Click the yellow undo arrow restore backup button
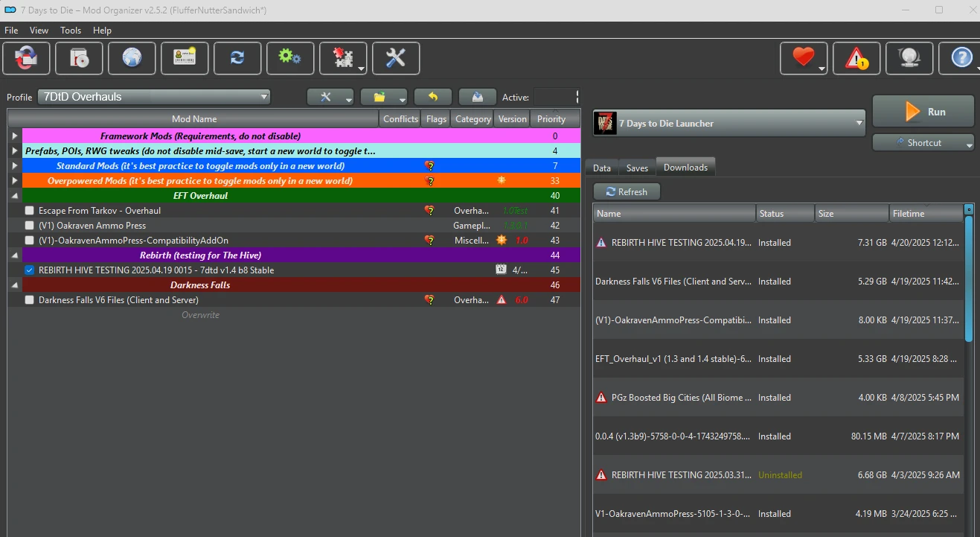Image resolution: width=980 pixels, height=537 pixels. [x=433, y=97]
